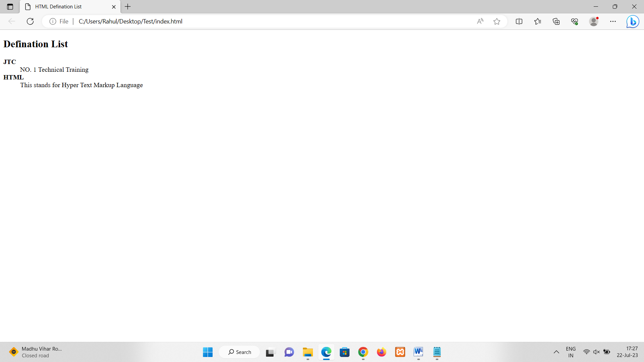Open split screen view

[519, 21]
